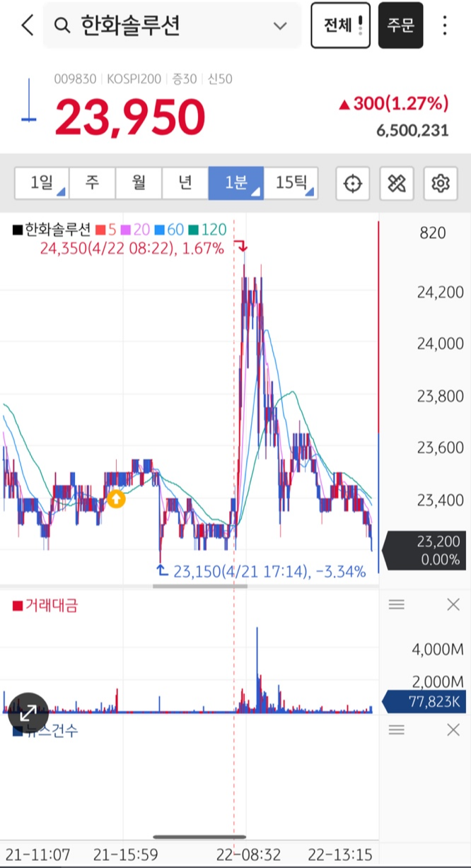This screenshot has width=471, height=868.
Task: Tap the 009830 stock code
Action: (x=75, y=79)
